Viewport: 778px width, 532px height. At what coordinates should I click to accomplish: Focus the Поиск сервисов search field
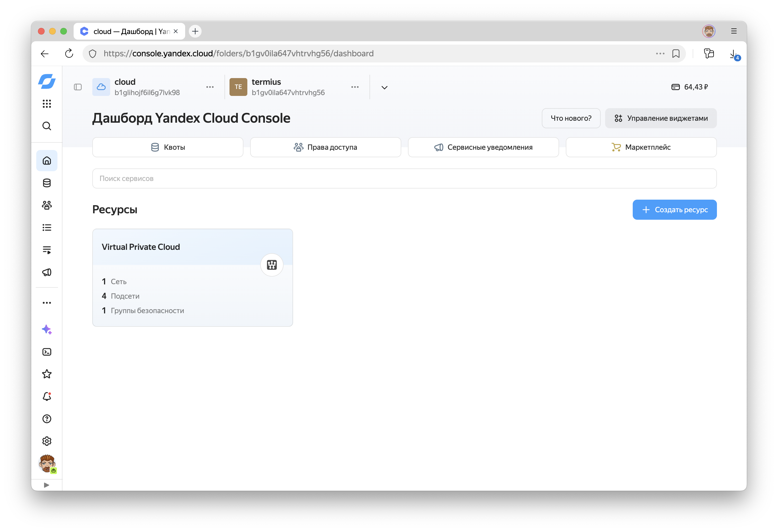[x=404, y=178]
